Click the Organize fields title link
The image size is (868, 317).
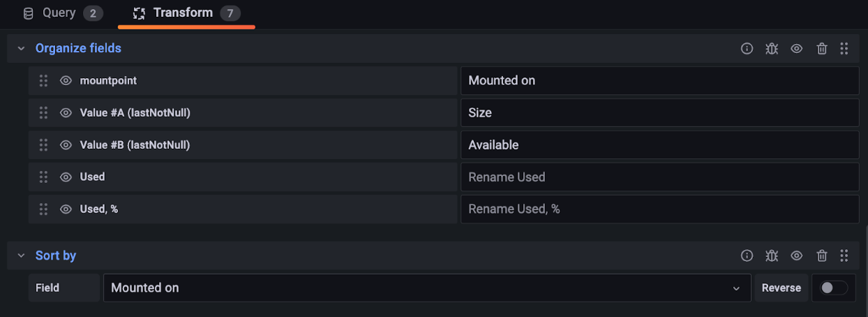point(78,48)
